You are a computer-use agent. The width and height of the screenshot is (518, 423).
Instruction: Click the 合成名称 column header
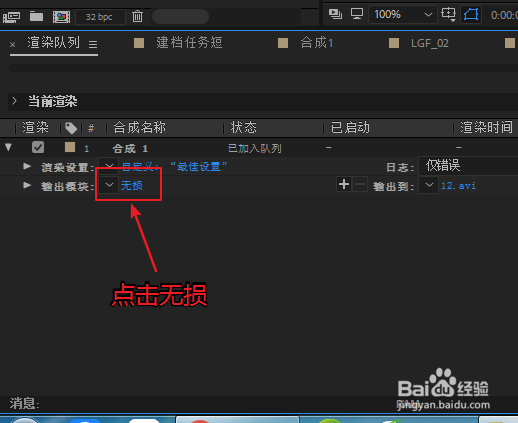[139, 127]
